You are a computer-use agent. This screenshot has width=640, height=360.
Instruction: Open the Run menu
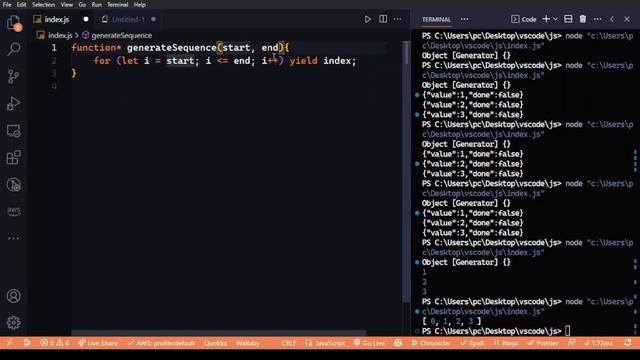coord(97,5)
